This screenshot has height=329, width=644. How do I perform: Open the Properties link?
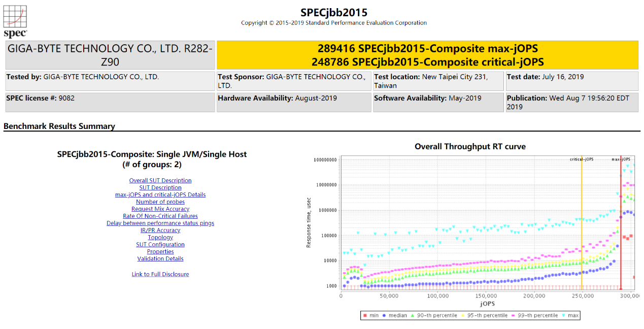coord(160,252)
